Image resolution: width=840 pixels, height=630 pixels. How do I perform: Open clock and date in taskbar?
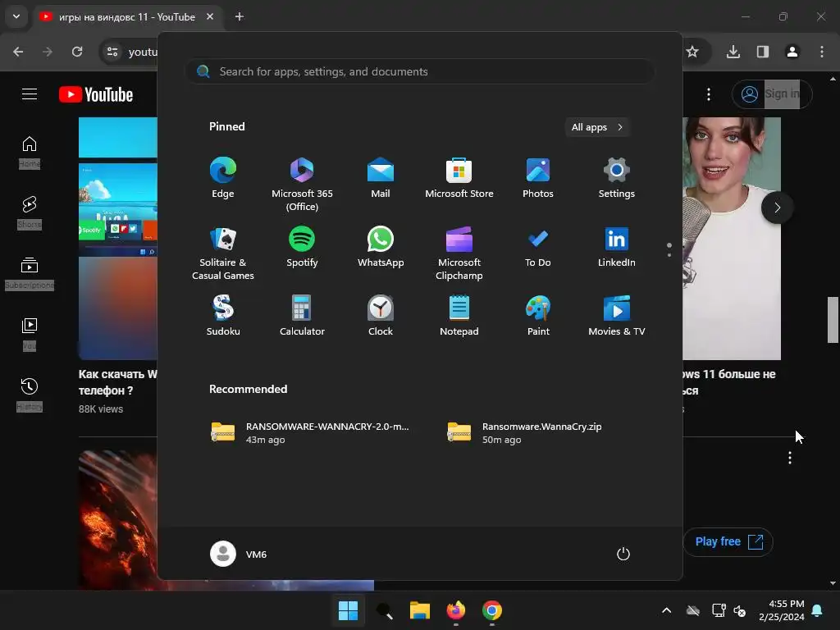(x=782, y=610)
